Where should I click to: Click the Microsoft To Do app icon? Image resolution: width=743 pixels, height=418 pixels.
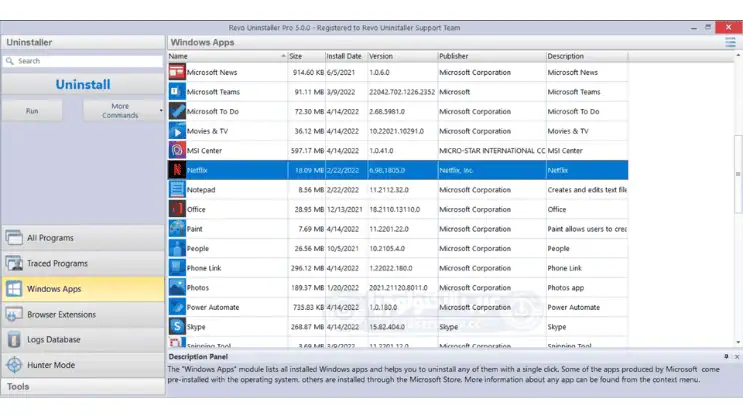177,111
